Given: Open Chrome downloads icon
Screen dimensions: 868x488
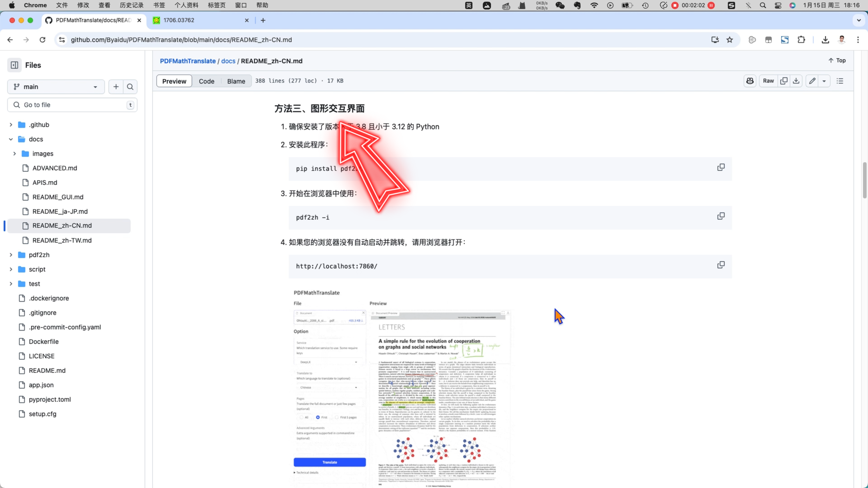Looking at the screenshot, I should coord(825,40).
